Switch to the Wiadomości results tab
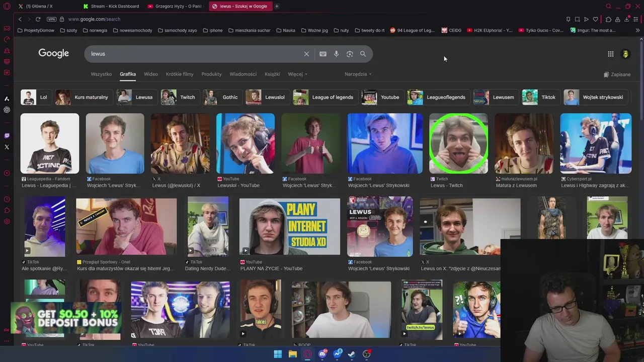This screenshot has height=362, width=644. (x=243, y=74)
